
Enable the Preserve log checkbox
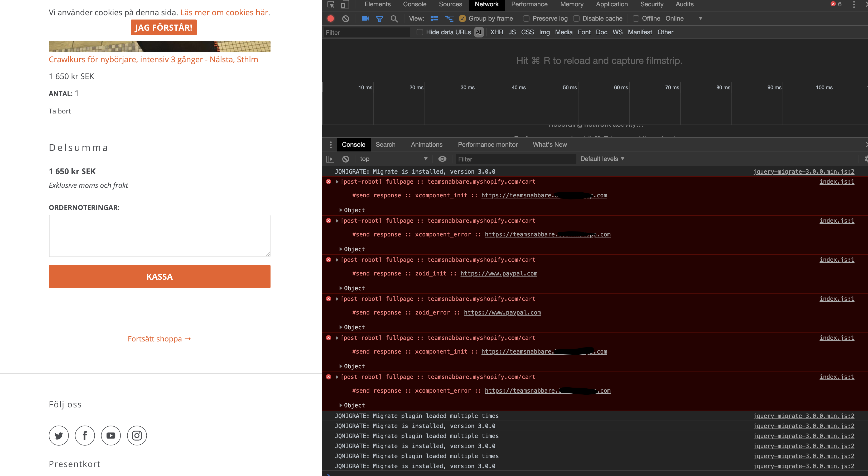527,18
